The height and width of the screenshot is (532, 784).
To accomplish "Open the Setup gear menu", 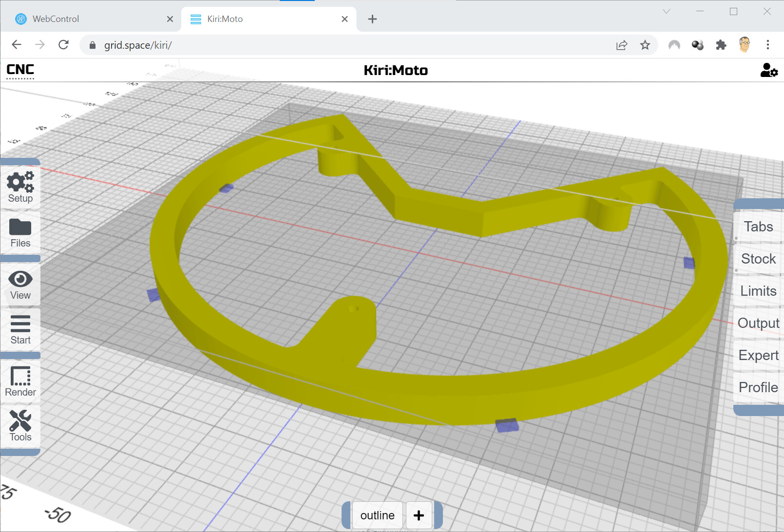I will (20, 187).
